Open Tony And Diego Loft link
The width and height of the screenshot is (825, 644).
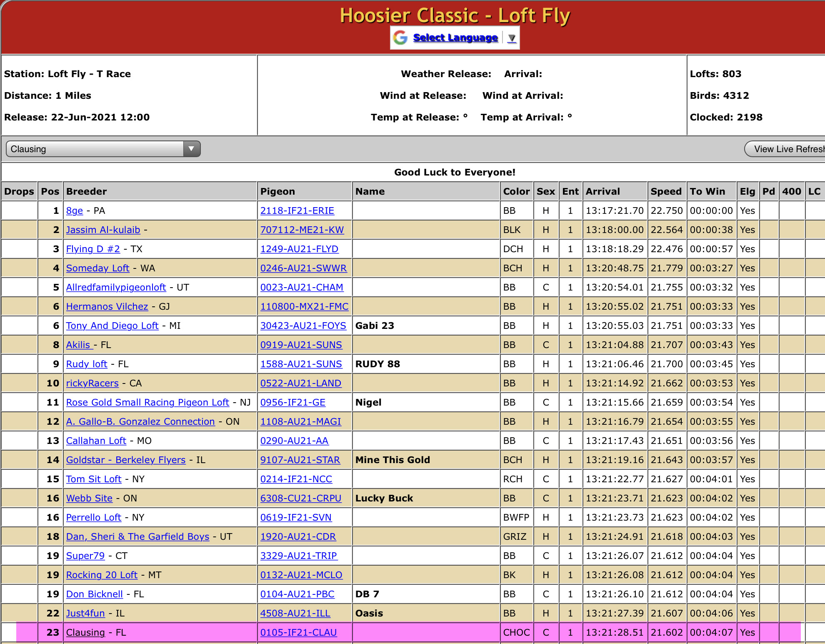[x=112, y=326]
